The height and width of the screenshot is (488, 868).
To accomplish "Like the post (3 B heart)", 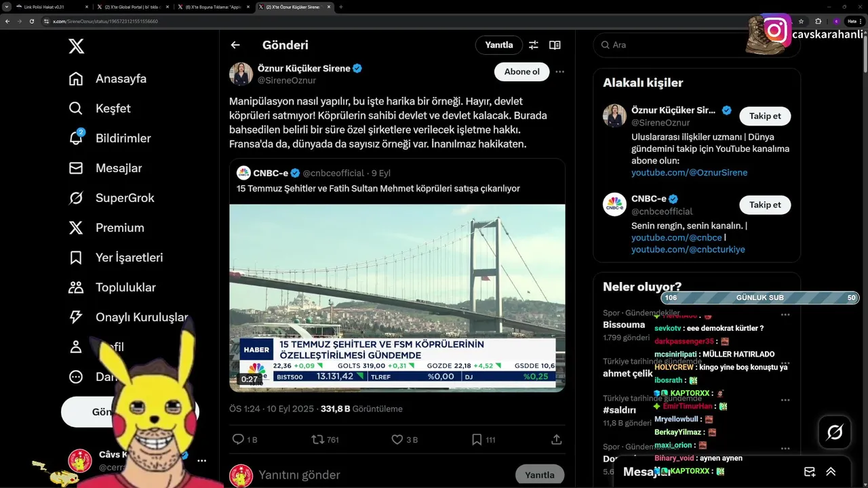I will 397,439.
